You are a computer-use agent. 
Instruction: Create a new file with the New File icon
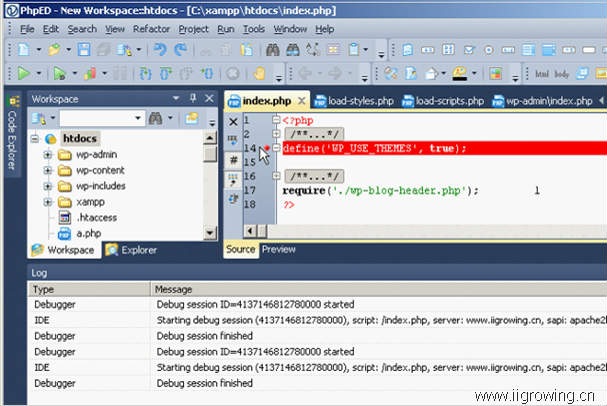pyautogui.click(x=24, y=50)
